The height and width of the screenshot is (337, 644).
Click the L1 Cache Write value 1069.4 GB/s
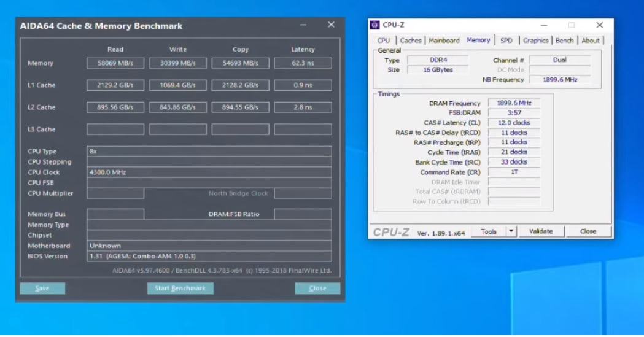[x=178, y=85]
